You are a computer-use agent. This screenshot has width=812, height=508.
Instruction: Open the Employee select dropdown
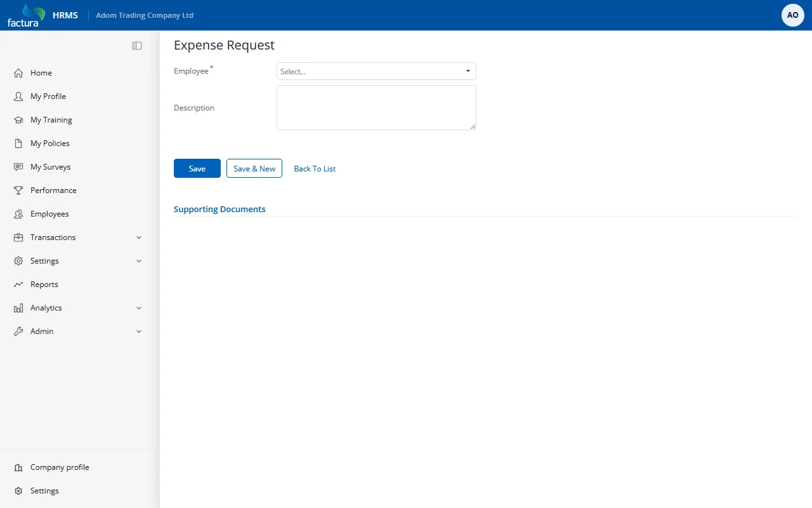pos(376,71)
